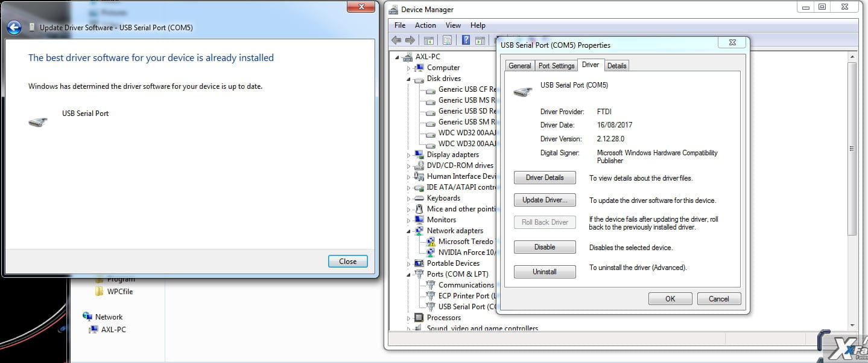Click the Forward navigation arrow in Device Manager

click(x=410, y=40)
